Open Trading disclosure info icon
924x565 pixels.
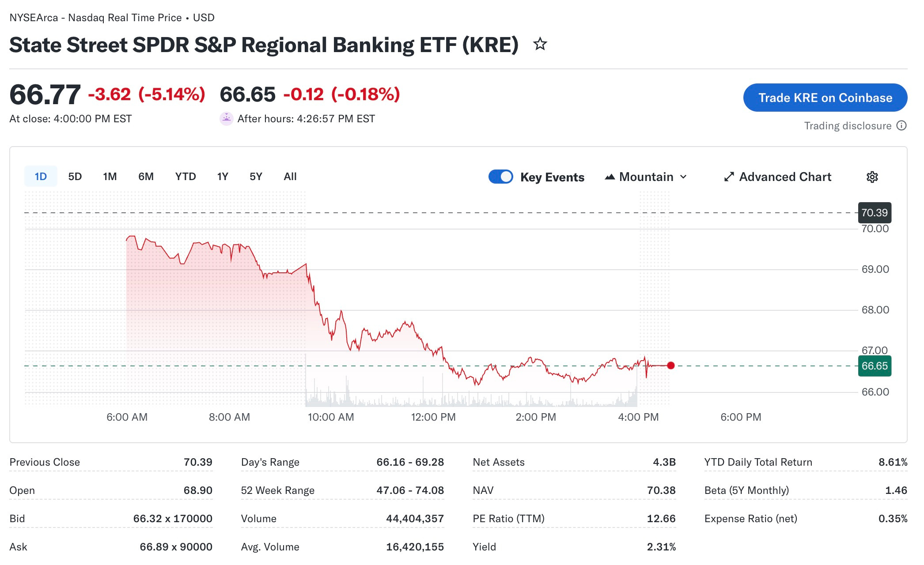pyautogui.click(x=901, y=126)
